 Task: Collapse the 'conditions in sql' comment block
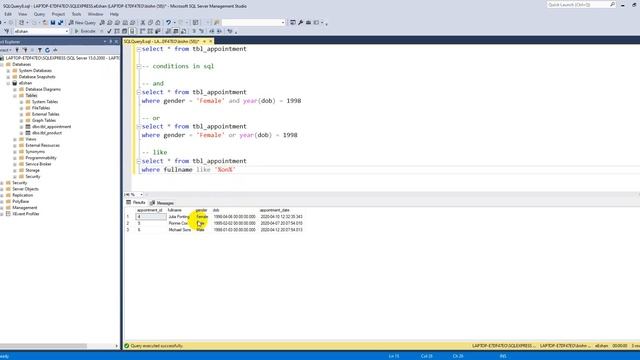click(139, 66)
